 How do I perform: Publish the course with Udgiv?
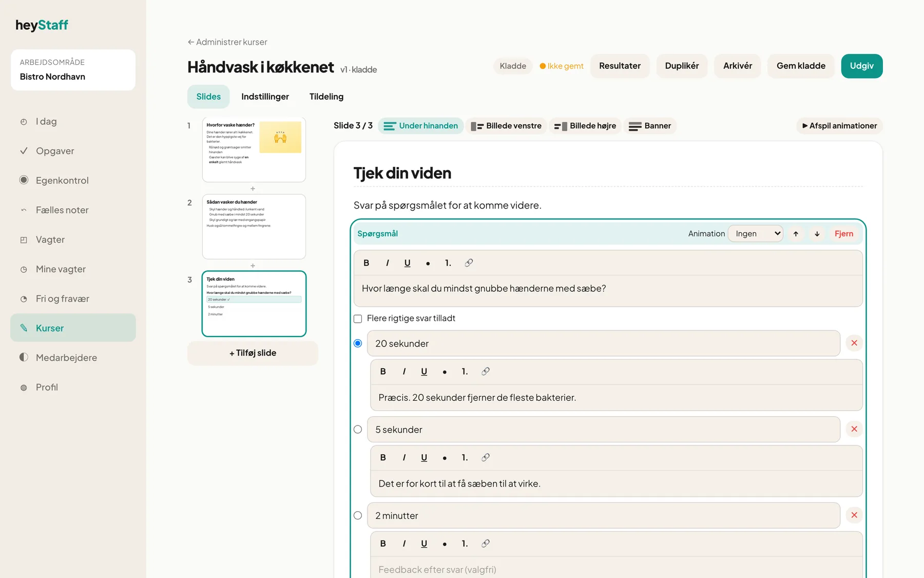(861, 66)
